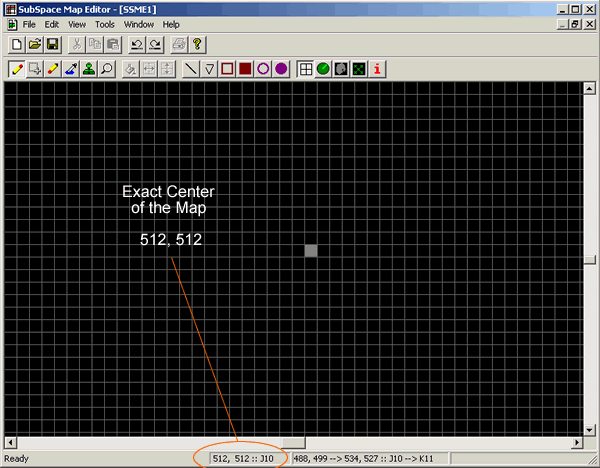Toggle the green radar view icon

323,69
